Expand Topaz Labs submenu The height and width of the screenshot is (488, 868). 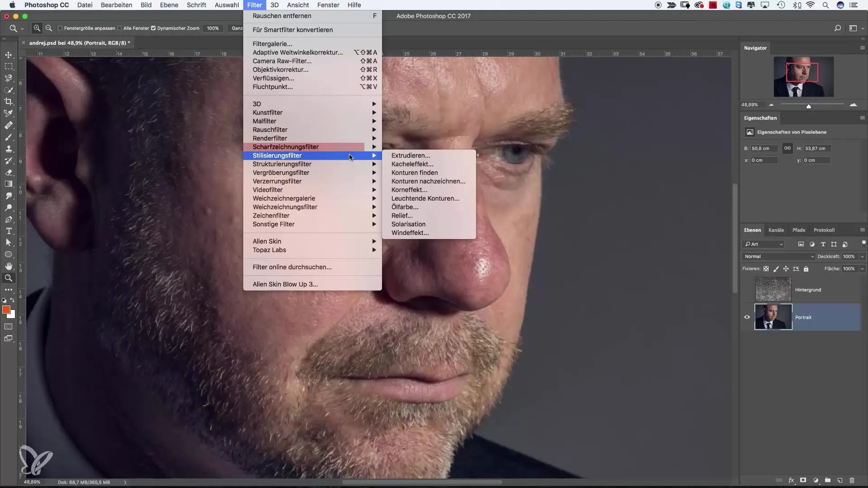[312, 250]
